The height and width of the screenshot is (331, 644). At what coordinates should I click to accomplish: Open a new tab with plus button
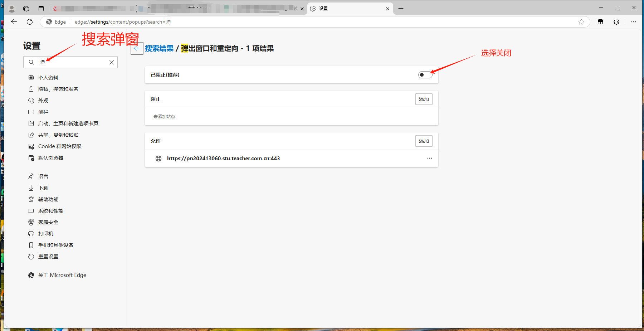pyautogui.click(x=401, y=9)
